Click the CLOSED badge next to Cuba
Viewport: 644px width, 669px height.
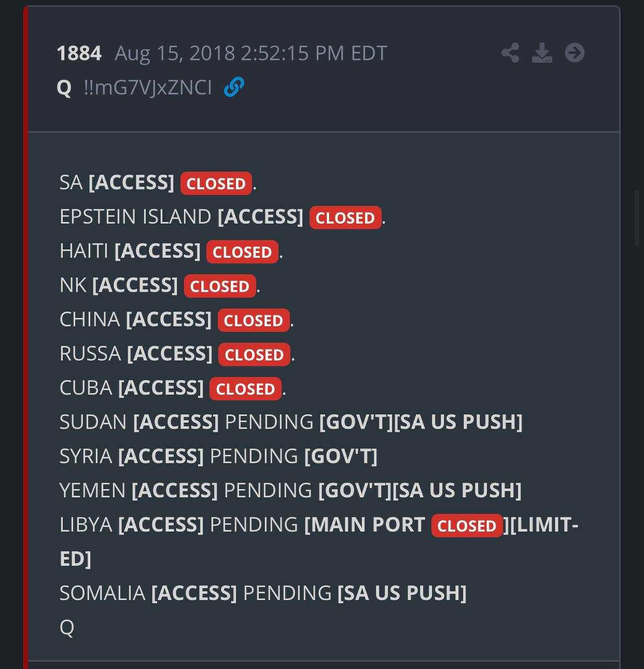[245, 388]
